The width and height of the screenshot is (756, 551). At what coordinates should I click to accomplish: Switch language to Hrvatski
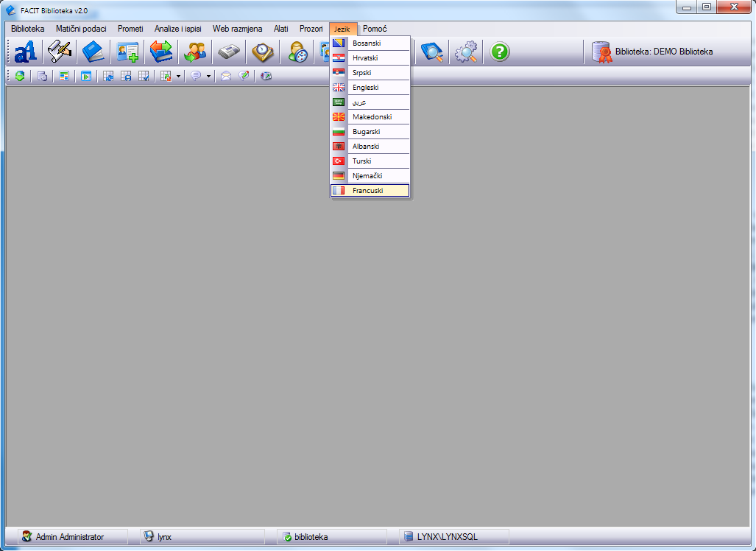click(x=365, y=58)
